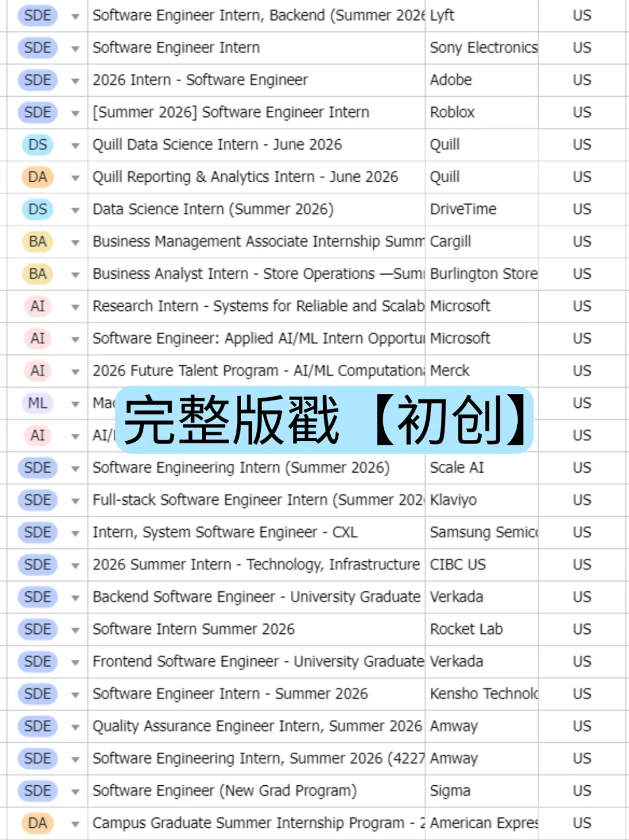Image resolution: width=629 pixels, height=840 pixels.
Task: Open the DA dropdown arrow in the American Express row
Action: tap(75, 824)
